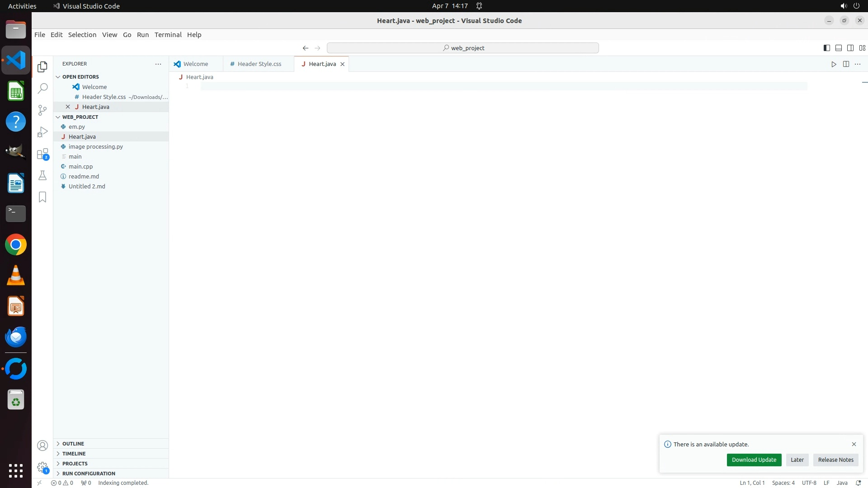Expand the OUTLINE section
The width and height of the screenshot is (868, 488).
(73, 444)
